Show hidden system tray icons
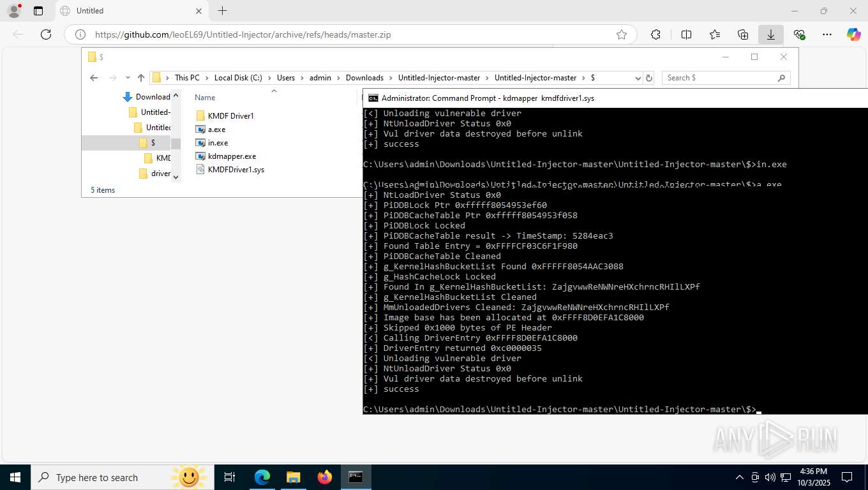 pyautogui.click(x=740, y=477)
